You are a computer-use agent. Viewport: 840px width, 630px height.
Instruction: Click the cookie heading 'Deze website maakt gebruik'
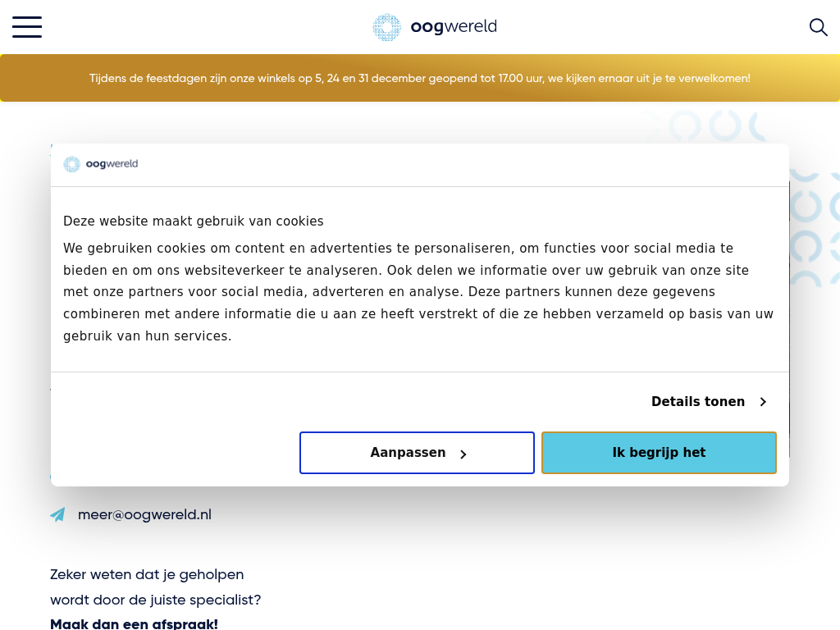pos(194,221)
